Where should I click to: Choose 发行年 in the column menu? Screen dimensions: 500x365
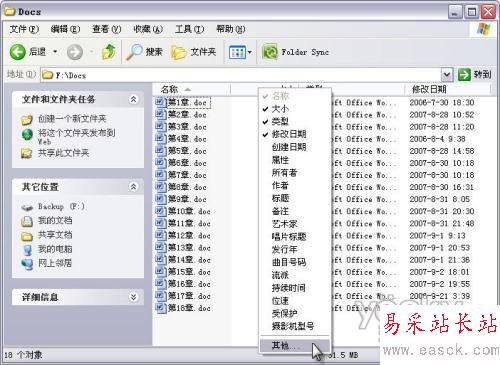click(295, 249)
